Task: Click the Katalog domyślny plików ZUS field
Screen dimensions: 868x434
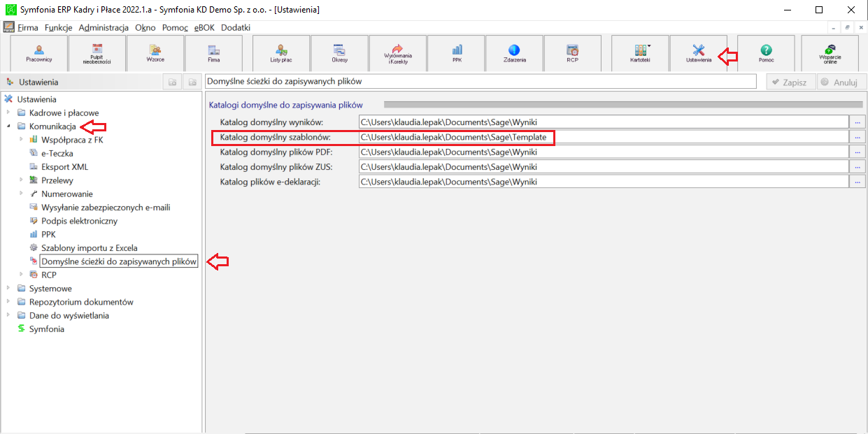Action: (603, 166)
